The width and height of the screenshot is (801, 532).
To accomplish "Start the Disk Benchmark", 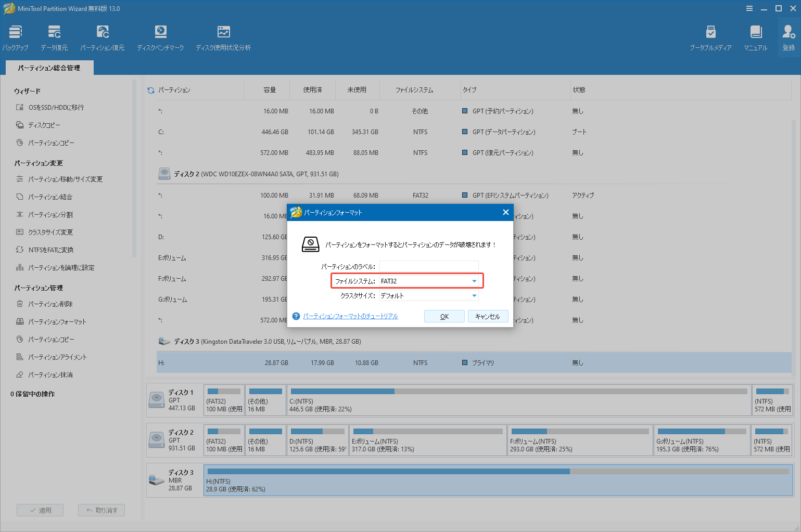I will [x=160, y=36].
